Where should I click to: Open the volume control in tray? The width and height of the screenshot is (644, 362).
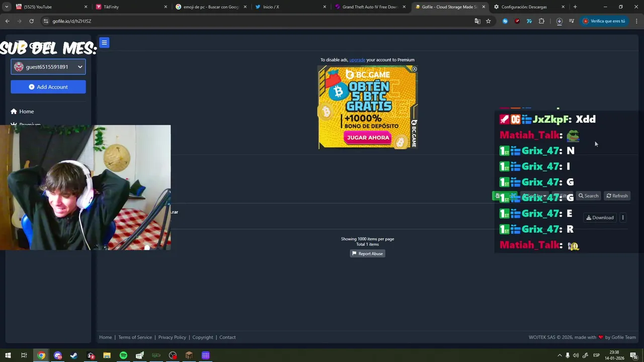click(576, 355)
